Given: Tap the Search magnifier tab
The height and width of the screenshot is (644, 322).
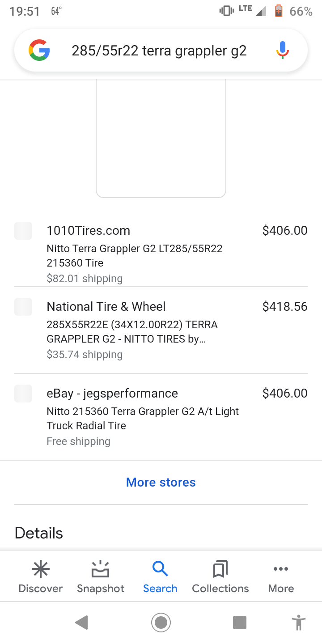Looking at the screenshot, I should pyautogui.click(x=160, y=577).
